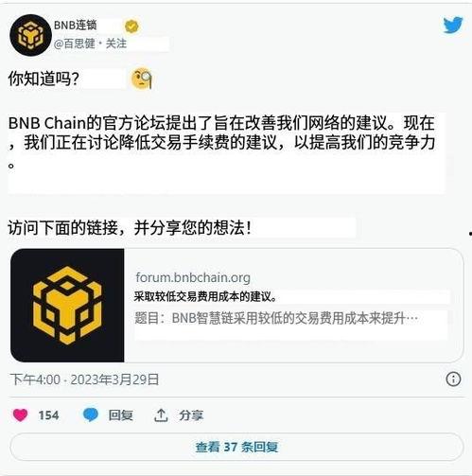Click the 关注 follow link
The image size is (472, 476).
pyautogui.click(x=116, y=44)
